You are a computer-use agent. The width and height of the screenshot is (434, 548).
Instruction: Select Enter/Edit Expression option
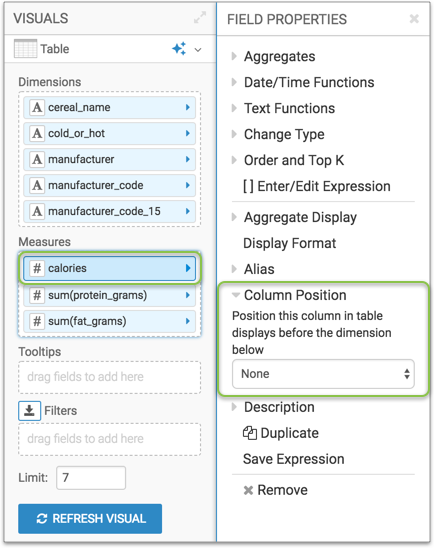(x=317, y=186)
